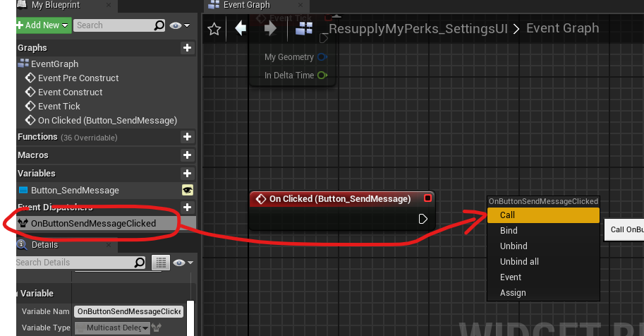Navigate forward with right arrow button
Viewport: 644px width, 336px height.
270,28
